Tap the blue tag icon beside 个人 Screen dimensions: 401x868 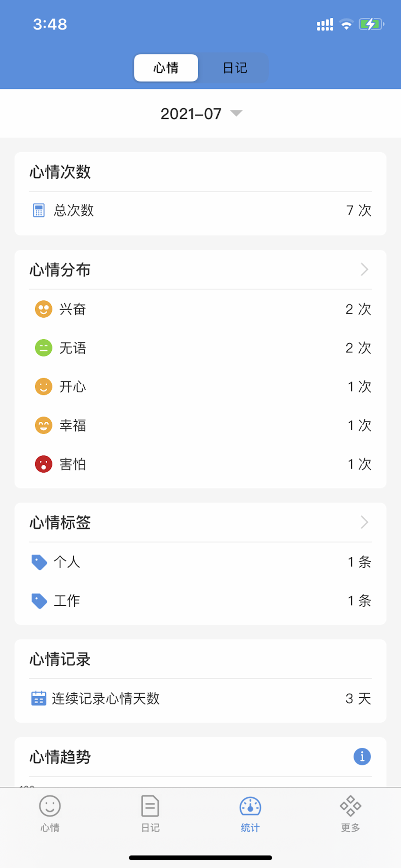point(39,562)
